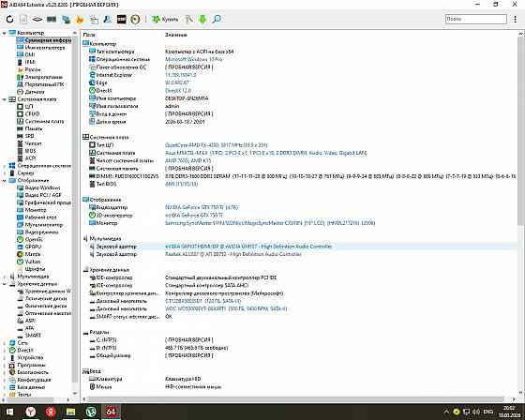
Task: Open the DirectX 12.0 value link
Action: [x=178, y=91]
